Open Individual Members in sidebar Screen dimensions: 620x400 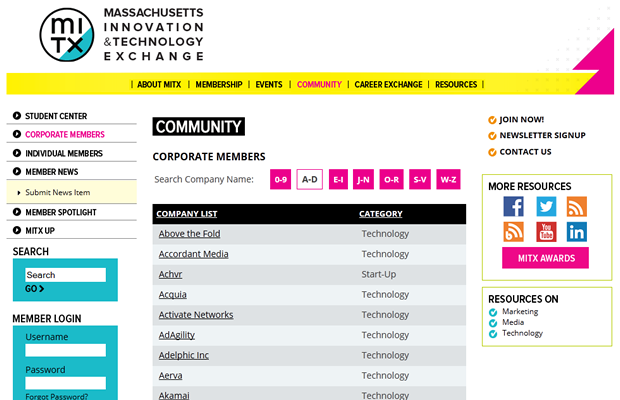[x=64, y=153]
